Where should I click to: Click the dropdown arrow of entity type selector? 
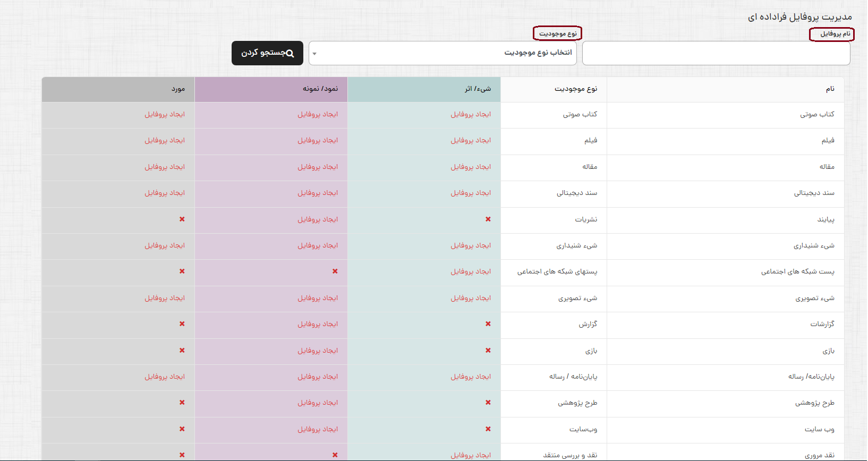tap(314, 54)
